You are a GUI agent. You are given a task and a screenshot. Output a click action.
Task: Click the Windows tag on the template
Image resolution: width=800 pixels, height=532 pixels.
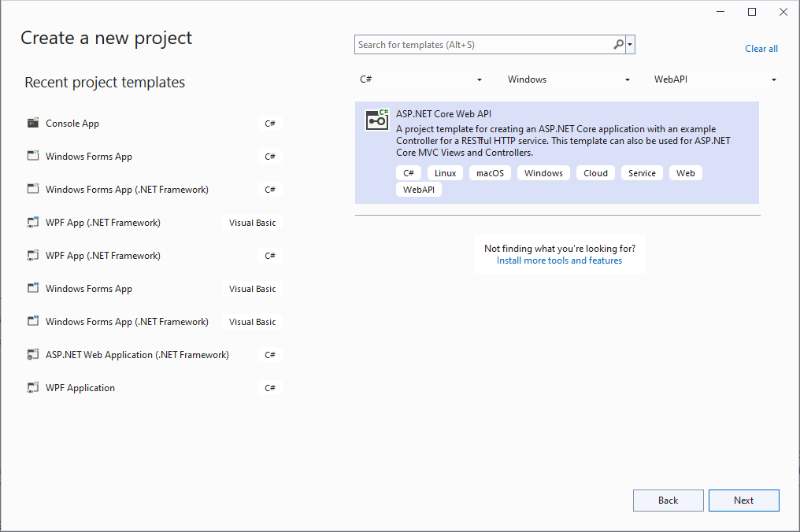click(x=543, y=173)
